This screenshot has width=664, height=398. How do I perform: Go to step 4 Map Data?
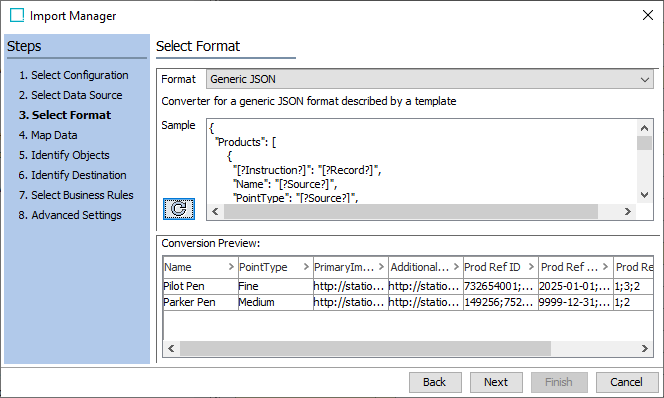[x=48, y=135]
